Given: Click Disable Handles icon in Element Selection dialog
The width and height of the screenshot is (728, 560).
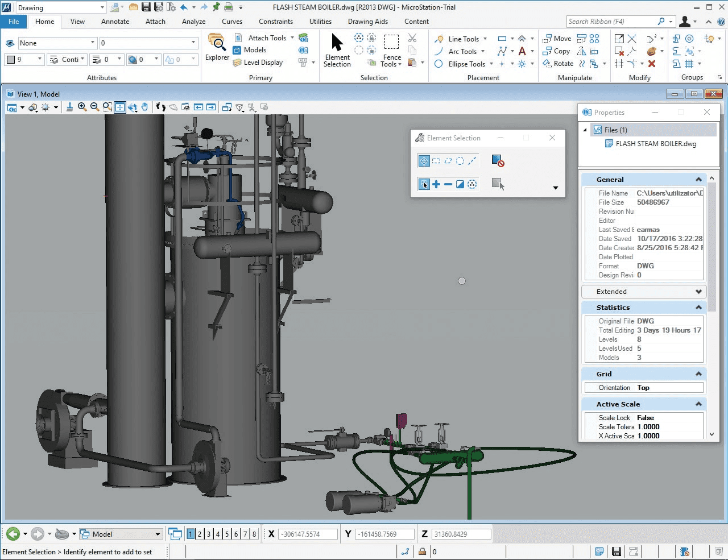Looking at the screenshot, I should [498, 161].
